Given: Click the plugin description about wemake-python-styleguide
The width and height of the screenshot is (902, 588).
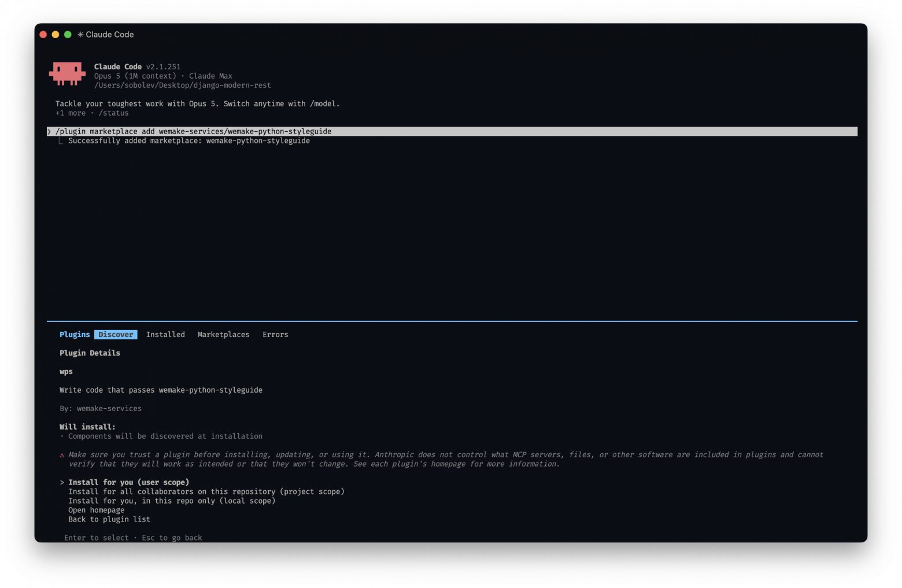Looking at the screenshot, I should pos(161,390).
